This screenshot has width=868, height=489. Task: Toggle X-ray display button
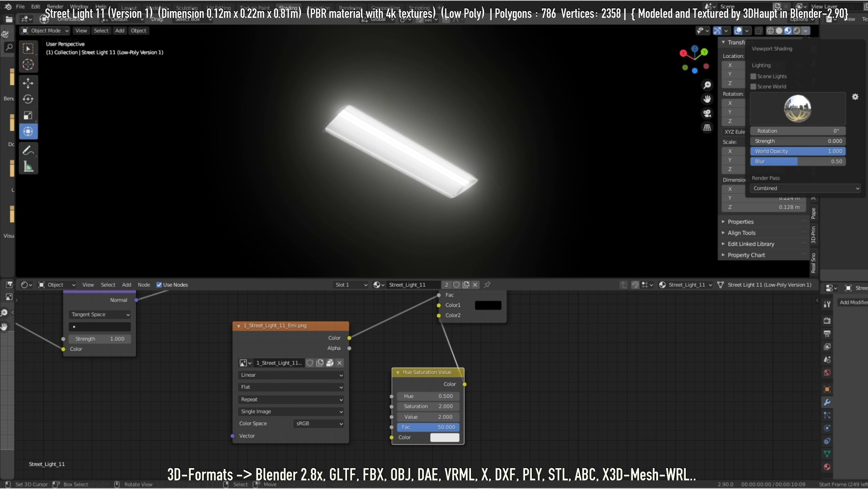(758, 31)
